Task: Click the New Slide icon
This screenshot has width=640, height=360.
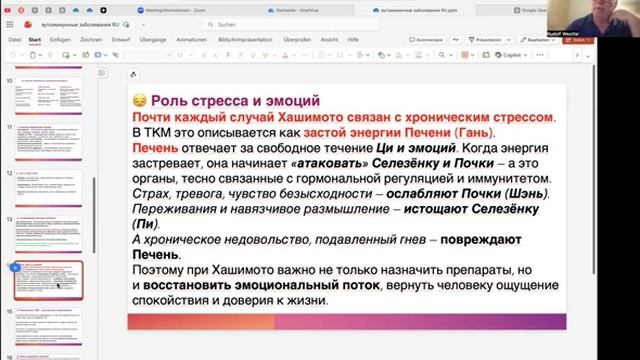Action: coord(66,55)
